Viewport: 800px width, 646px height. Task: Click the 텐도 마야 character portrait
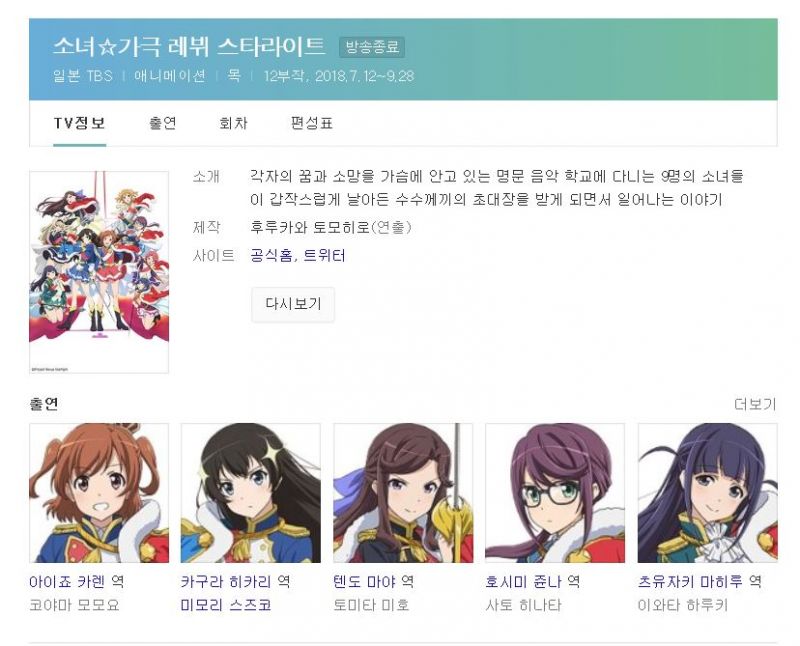pos(403,493)
